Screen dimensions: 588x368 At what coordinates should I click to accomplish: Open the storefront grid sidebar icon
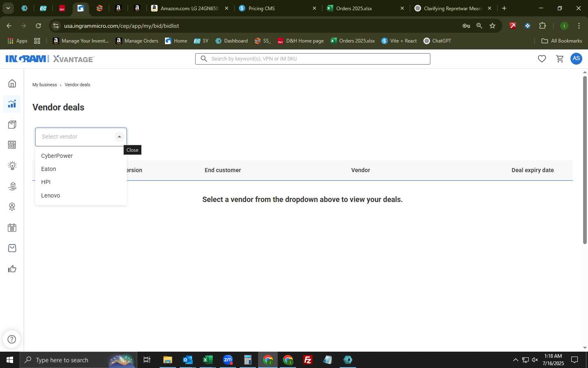point(12,145)
